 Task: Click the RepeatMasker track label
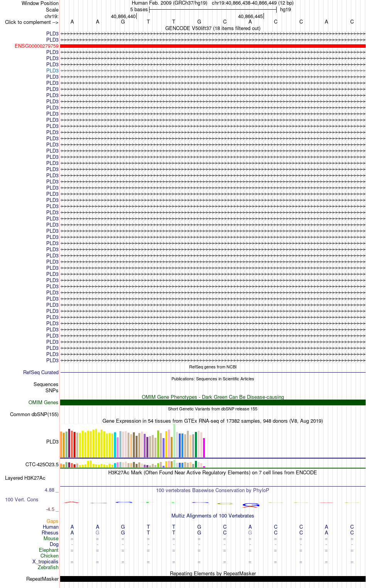click(x=42, y=579)
